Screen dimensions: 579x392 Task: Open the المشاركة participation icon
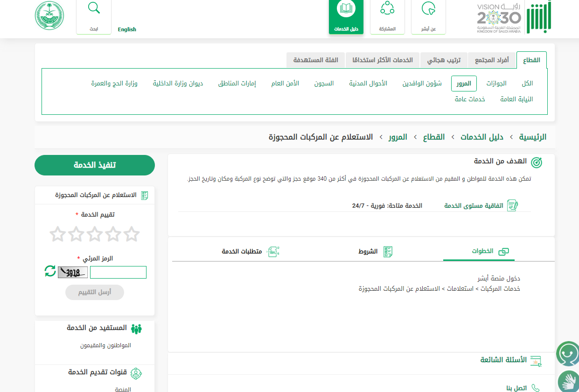coord(387,9)
